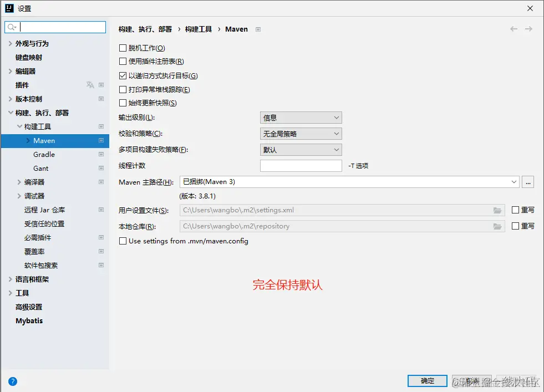Click the translation icon beside 插件
Screen dimensions: 544x392
[90, 85]
